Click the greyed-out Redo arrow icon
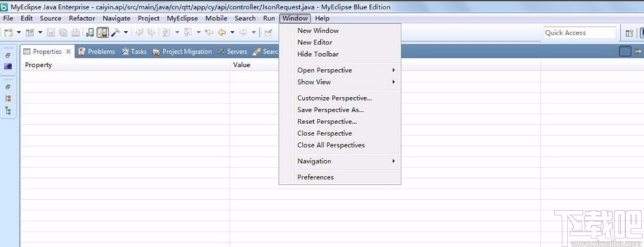 (152, 33)
